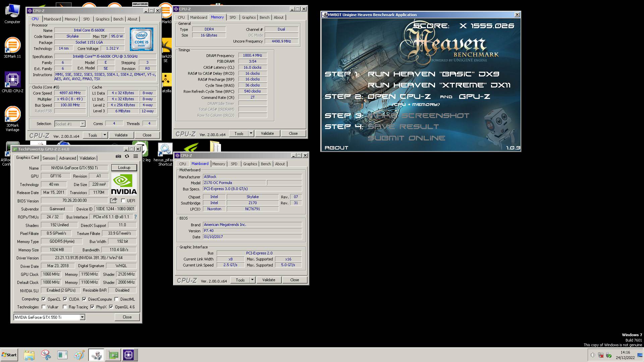
Task: Open the Sensors tab in GPU-Z
Action: tap(49, 158)
